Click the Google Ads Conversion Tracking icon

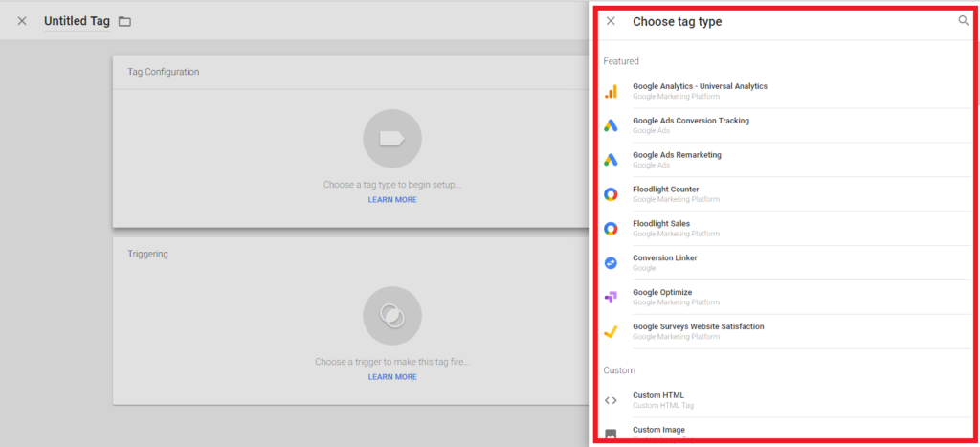point(611,125)
